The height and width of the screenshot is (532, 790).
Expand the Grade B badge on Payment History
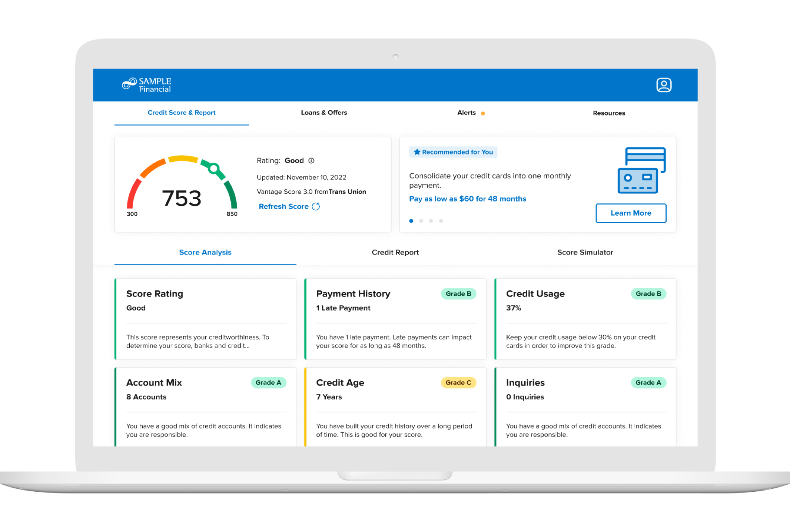458,294
